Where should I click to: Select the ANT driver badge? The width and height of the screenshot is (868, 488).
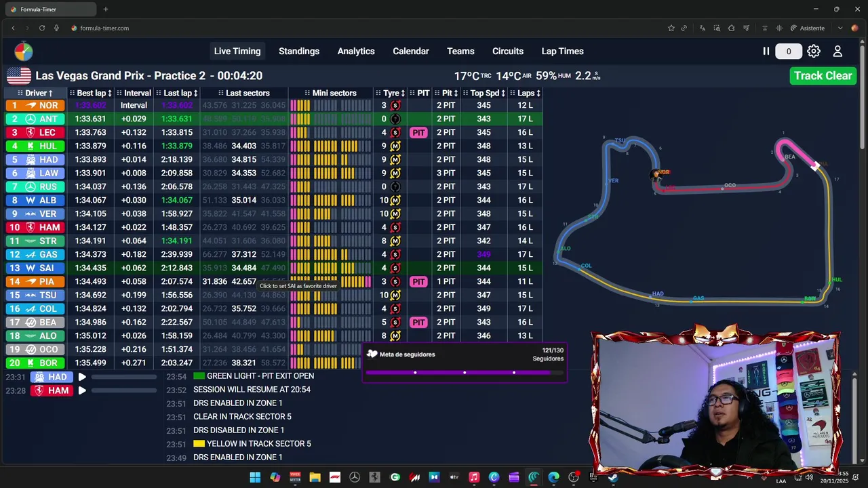tap(35, 119)
